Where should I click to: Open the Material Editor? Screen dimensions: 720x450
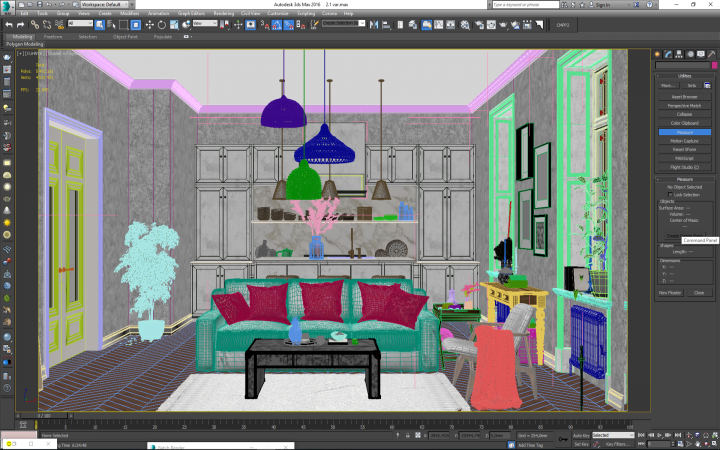pyautogui.click(x=465, y=25)
